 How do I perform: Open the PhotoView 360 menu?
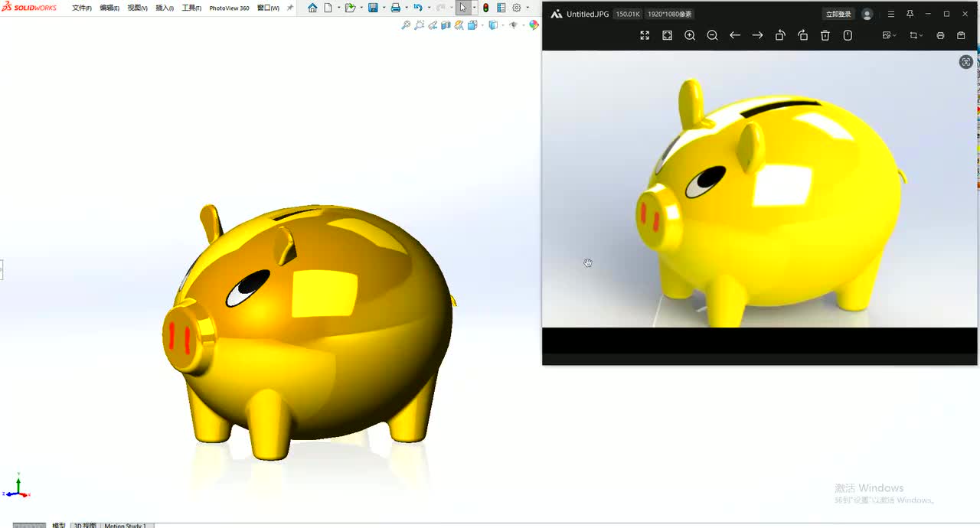point(229,8)
